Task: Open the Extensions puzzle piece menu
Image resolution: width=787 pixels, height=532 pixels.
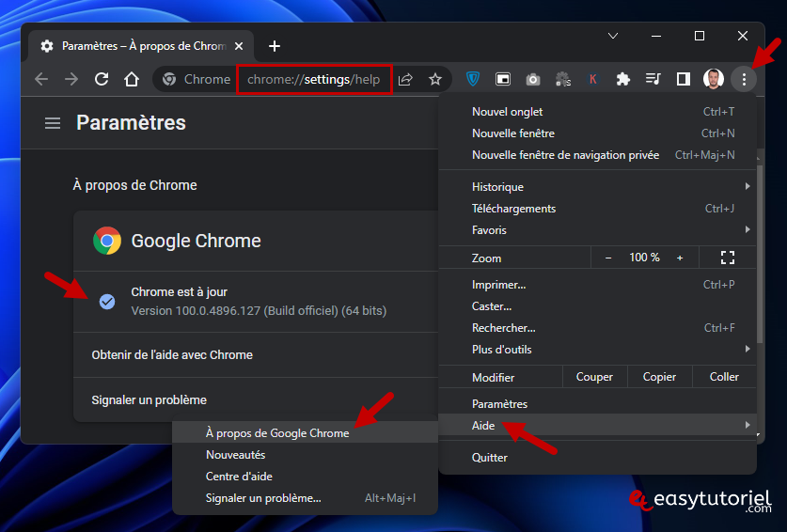Action: pos(622,79)
